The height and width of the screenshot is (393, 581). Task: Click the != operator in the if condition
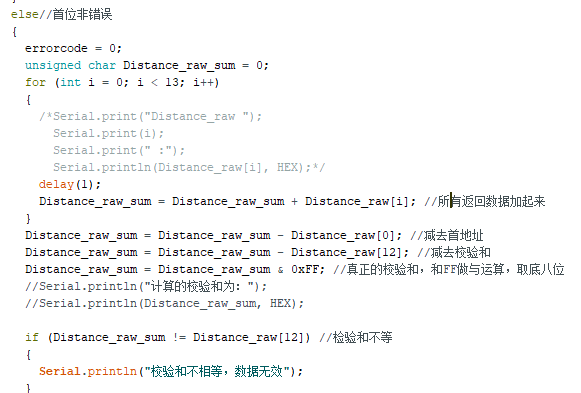click(x=179, y=337)
